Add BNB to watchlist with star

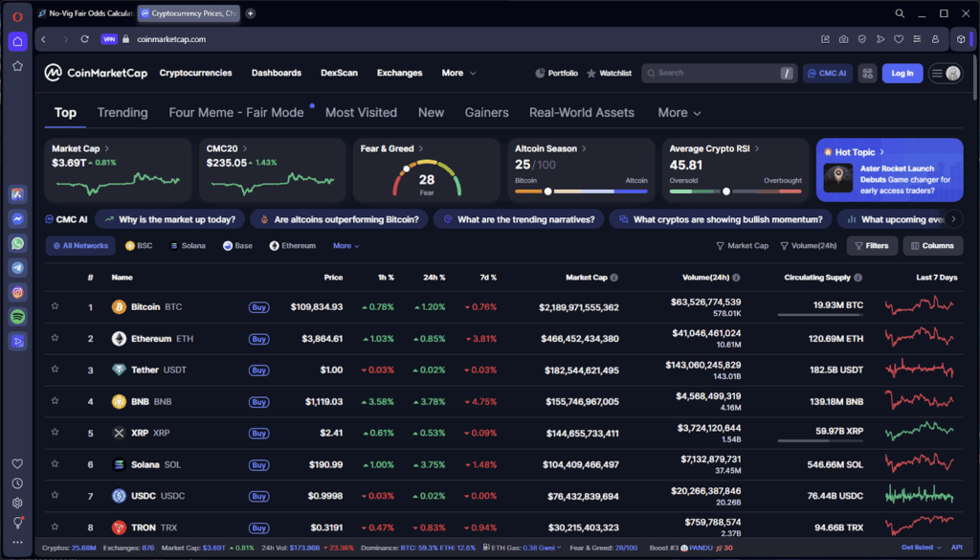(x=55, y=401)
